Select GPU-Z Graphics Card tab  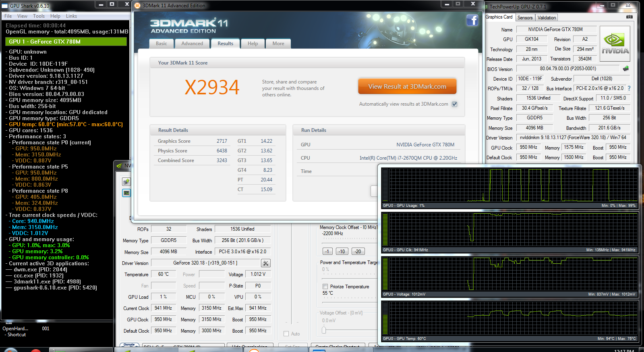[499, 17]
